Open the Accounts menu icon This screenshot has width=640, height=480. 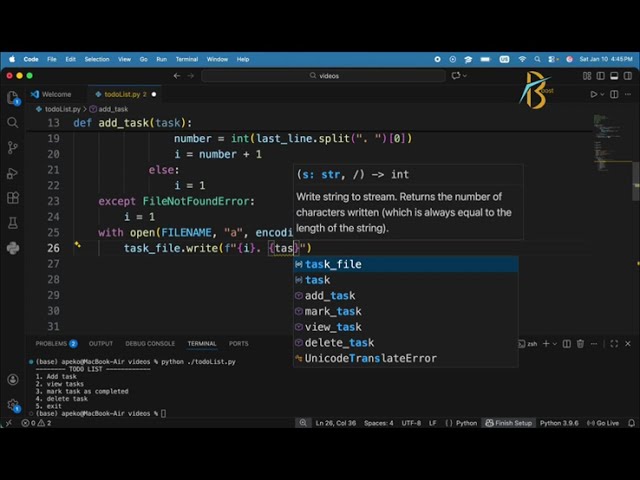coord(13,380)
